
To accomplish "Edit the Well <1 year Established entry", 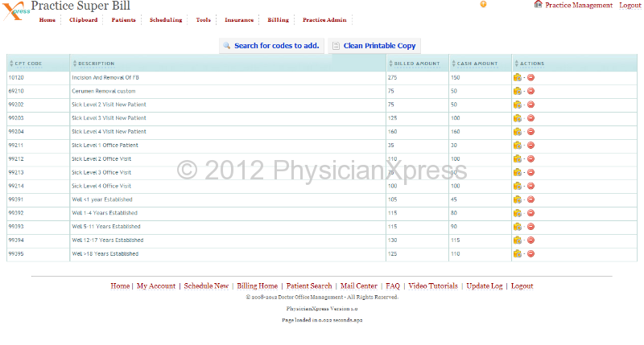I will pyautogui.click(x=517, y=199).
